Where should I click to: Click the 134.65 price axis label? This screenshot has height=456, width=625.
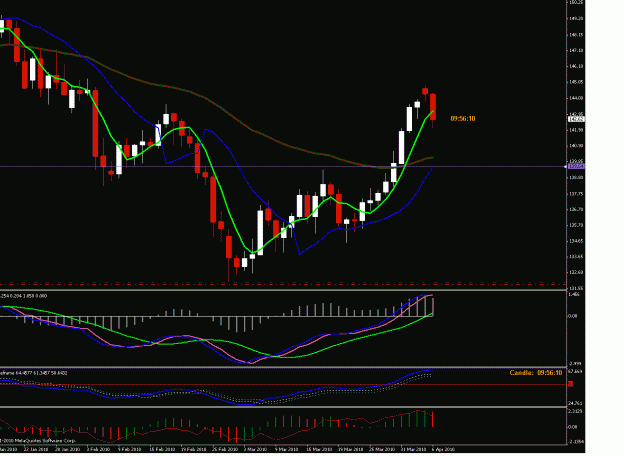577,241
